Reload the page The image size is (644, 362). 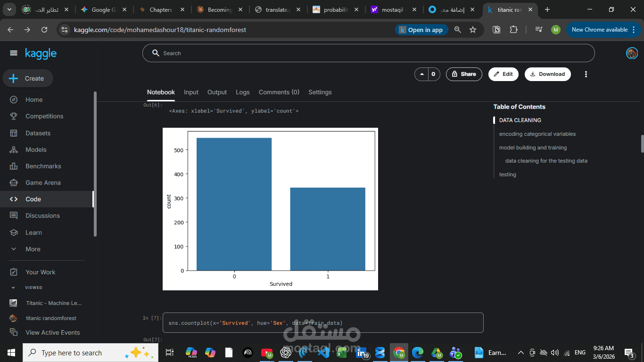(x=44, y=30)
